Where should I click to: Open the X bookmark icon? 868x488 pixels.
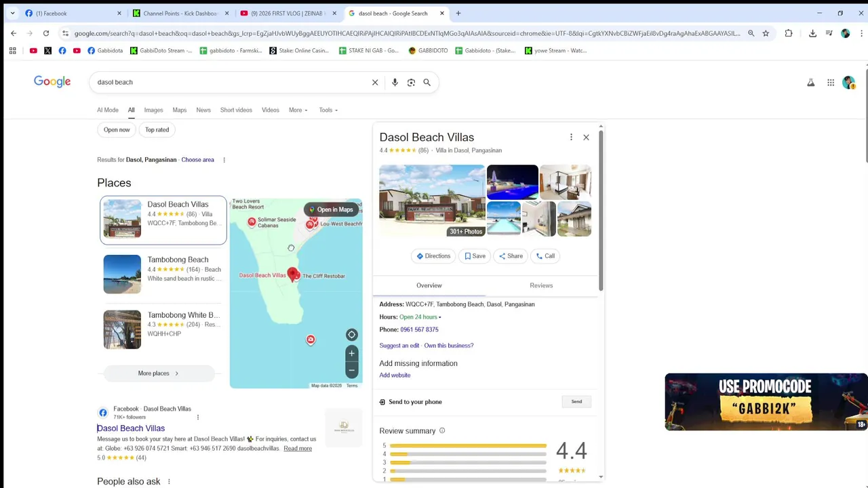click(x=47, y=50)
